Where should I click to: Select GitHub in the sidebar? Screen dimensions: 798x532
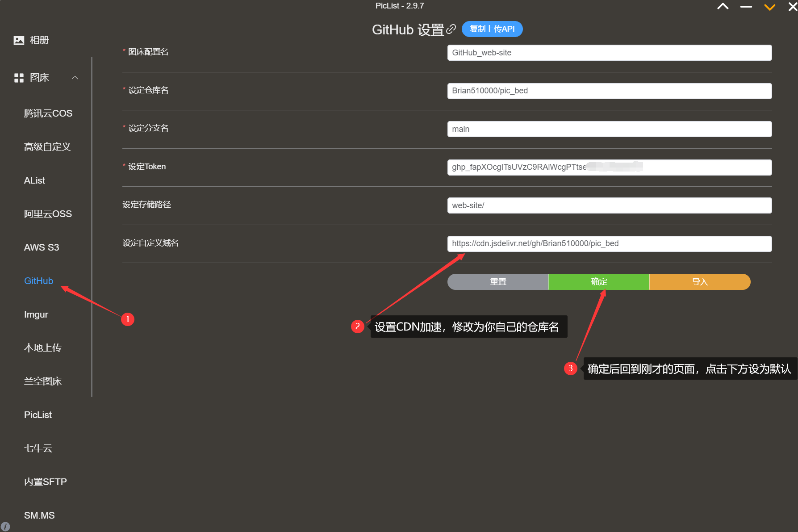pos(38,281)
